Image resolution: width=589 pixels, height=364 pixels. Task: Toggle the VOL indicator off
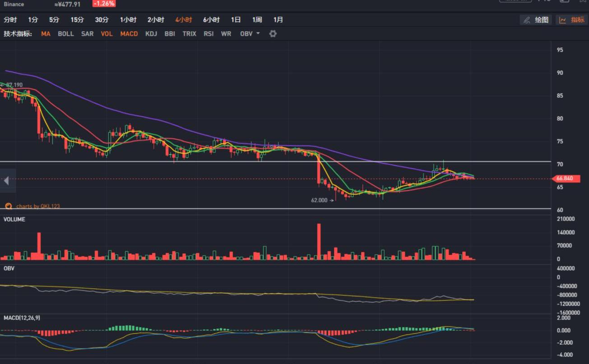tap(107, 34)
